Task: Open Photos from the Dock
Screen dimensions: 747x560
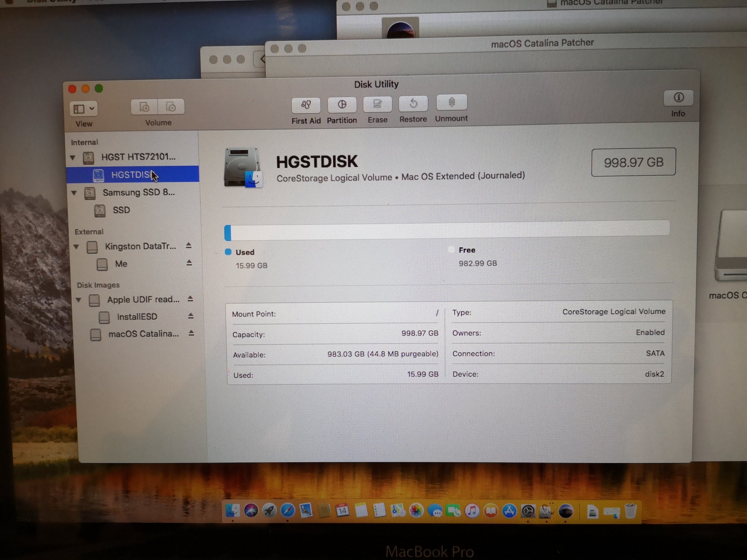Action: coord(416,510)
